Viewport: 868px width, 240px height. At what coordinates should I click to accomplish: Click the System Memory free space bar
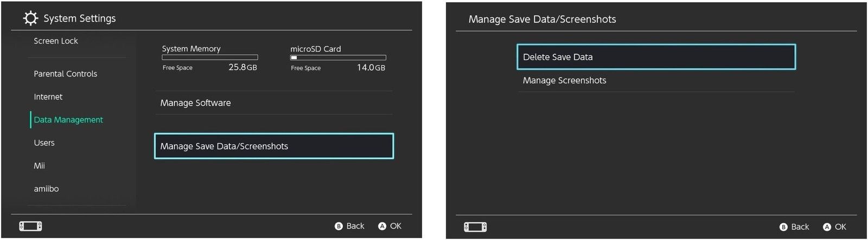[210, 57]
